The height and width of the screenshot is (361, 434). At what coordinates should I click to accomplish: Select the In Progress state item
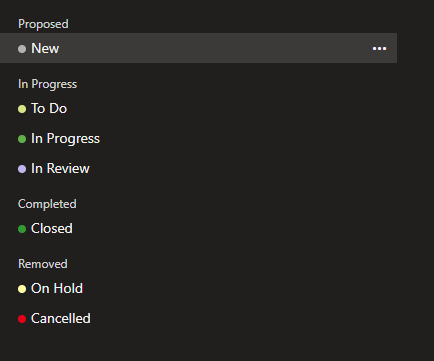[x=65, y=139]
